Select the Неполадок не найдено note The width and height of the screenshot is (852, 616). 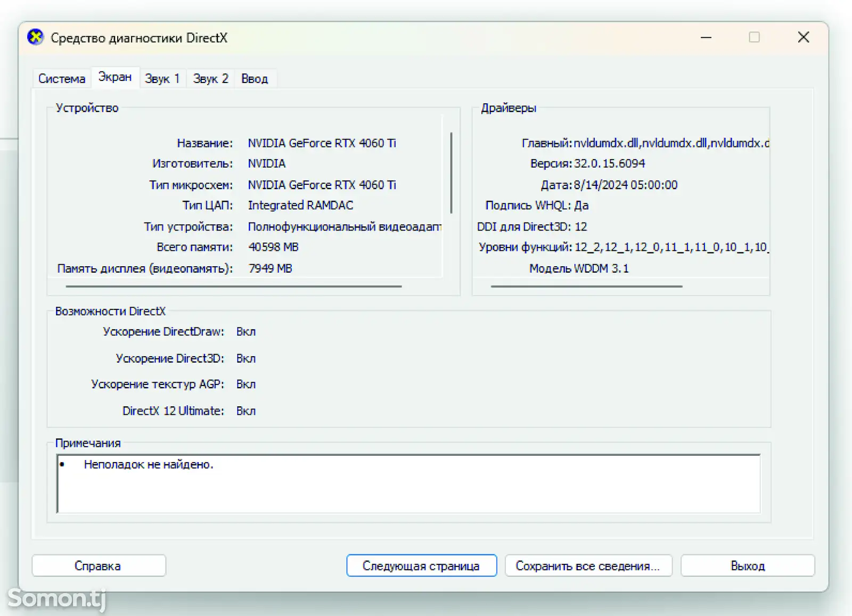coord(149,464)
